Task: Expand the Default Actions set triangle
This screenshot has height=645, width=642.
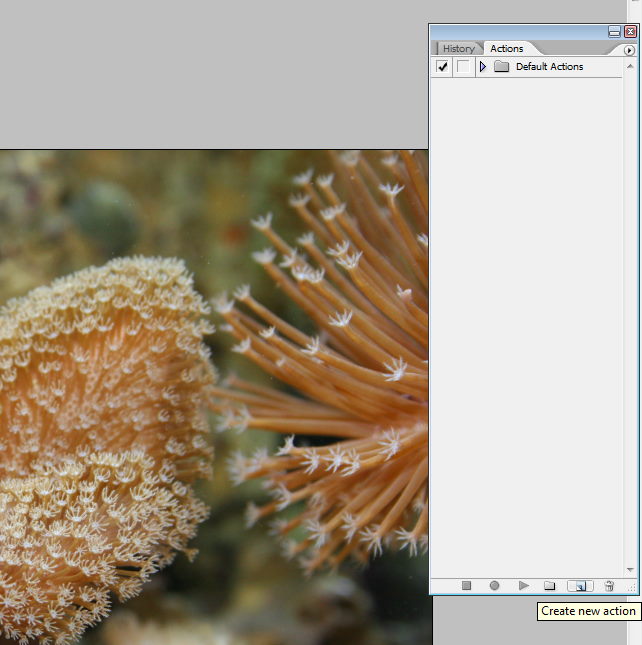Action: 483,67
